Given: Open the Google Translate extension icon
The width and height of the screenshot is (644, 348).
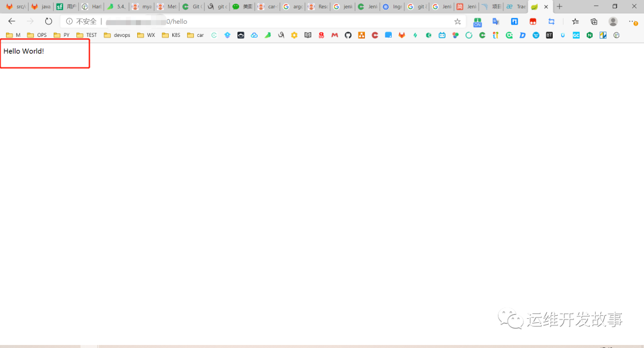Looking at the screenshot, I should pyautogui.click(x=496, y=21).
